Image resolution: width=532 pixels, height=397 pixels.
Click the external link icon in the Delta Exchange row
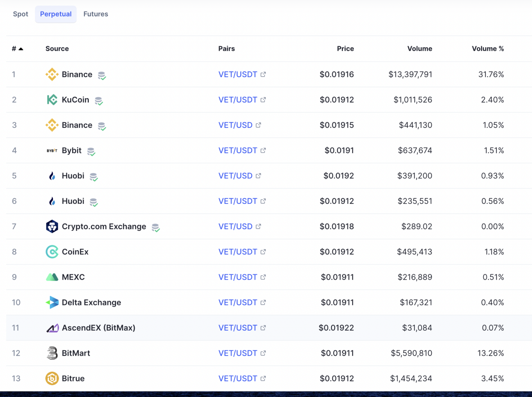(263, 303)
